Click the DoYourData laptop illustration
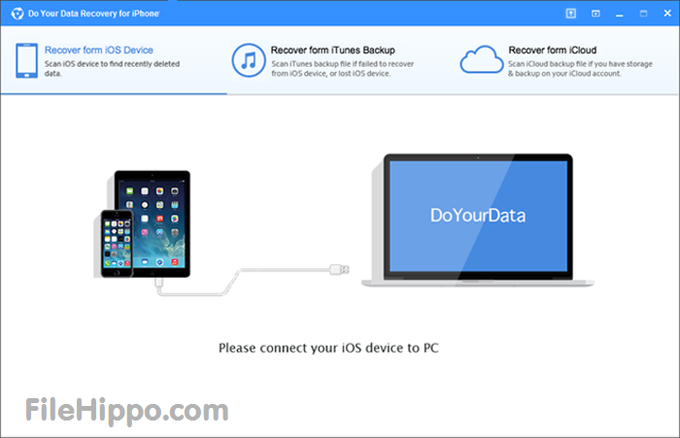680x438 pixels. click(x=477, y=220)
